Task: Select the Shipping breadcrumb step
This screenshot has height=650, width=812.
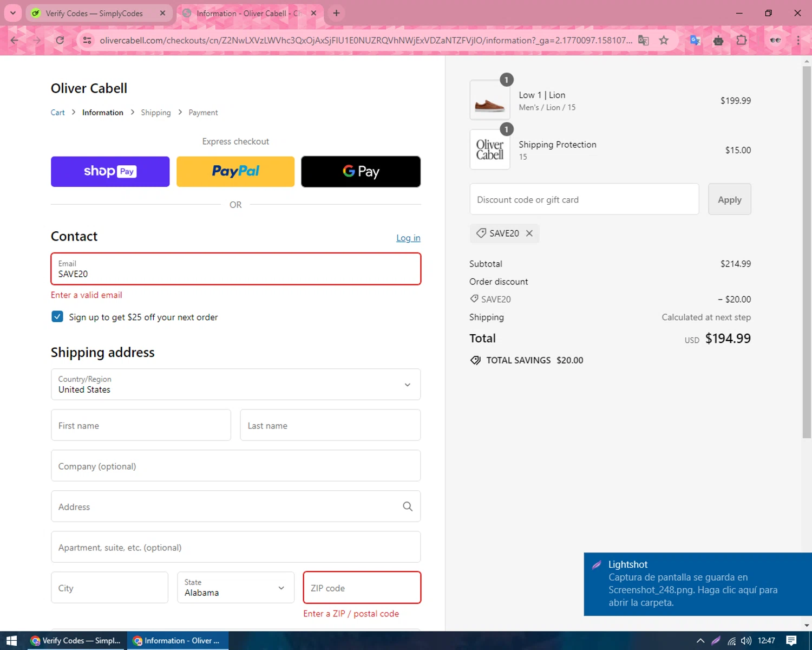Action: point(156,113)
